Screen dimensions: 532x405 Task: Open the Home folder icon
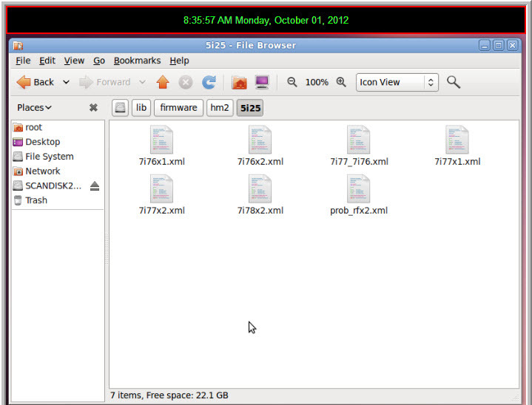click(239, 82)
